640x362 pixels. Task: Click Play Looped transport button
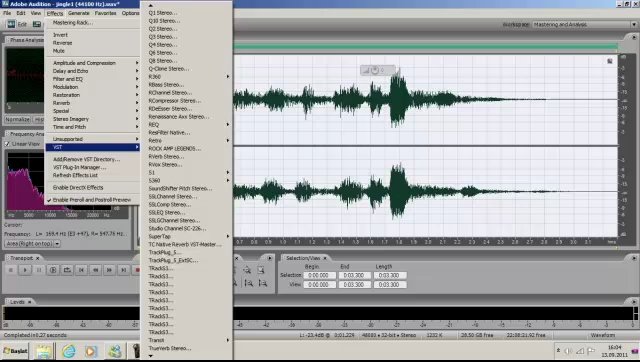[67, 270]
